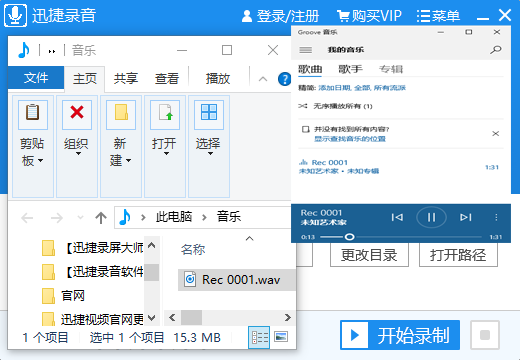Open the 菜单 menu in 迅捷录音
The image size is (520, 360).
pyautogui.click(x=438, y=16)
